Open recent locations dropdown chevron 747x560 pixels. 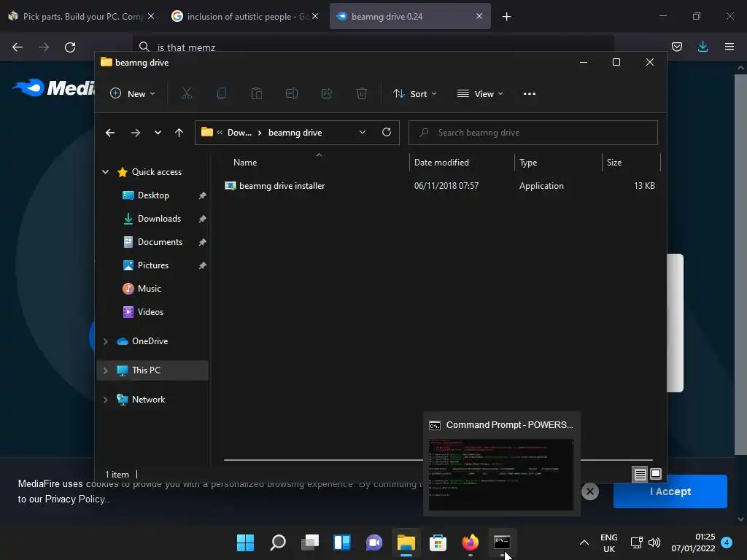tap(158, 133)
